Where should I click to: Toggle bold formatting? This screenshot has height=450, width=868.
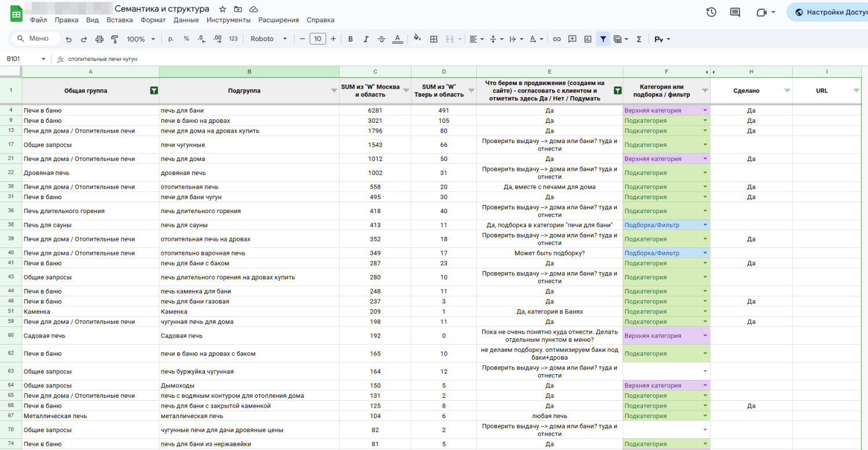350,39
